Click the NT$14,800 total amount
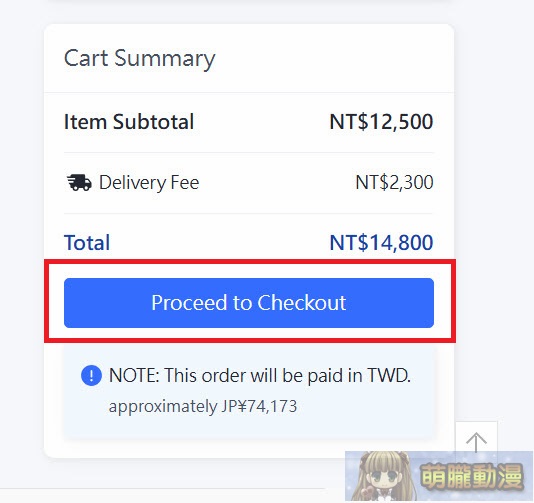The image size is (534, 503). [381, 243]
